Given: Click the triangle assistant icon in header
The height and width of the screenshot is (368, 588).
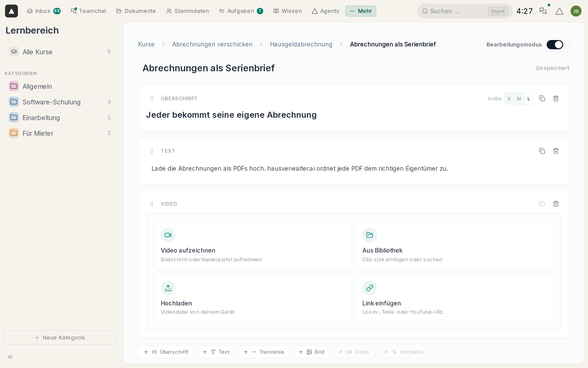Looking at the screenshot, I should (x=559, y=11).
